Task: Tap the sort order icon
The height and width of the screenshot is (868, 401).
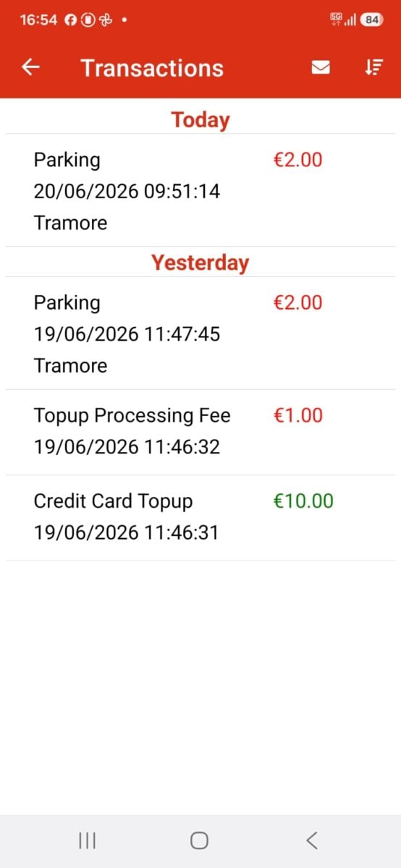Action: click(x=373, y=67)
